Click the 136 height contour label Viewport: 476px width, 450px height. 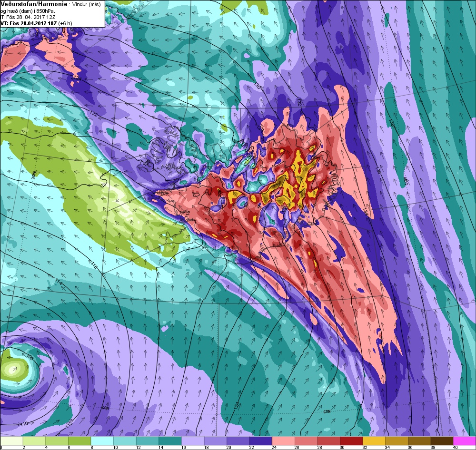tap(378, 170)
